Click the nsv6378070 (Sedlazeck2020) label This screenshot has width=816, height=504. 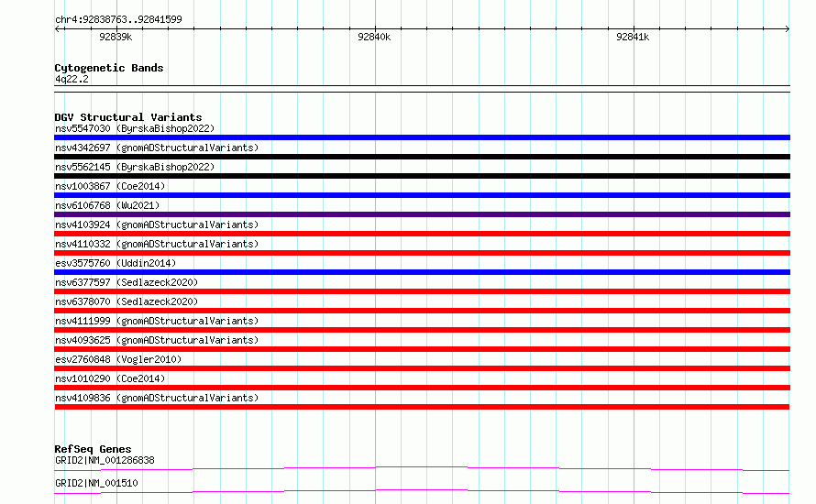[x=127, y=301]
